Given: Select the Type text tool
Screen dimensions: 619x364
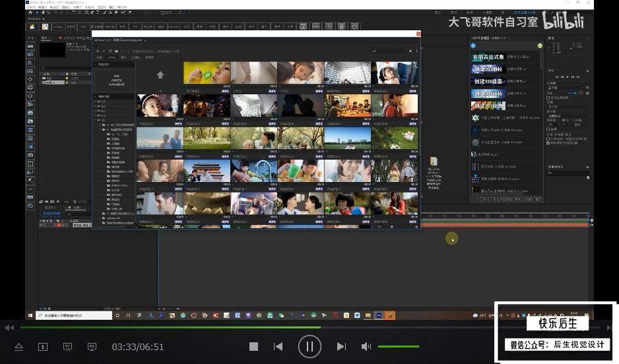Looking at the screenshot, I should tap(98, 13).
